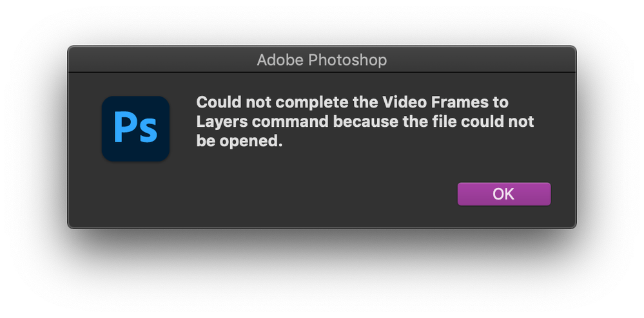
Task: Click the word 'the' before 'Video'
Action: coord(366,102)
